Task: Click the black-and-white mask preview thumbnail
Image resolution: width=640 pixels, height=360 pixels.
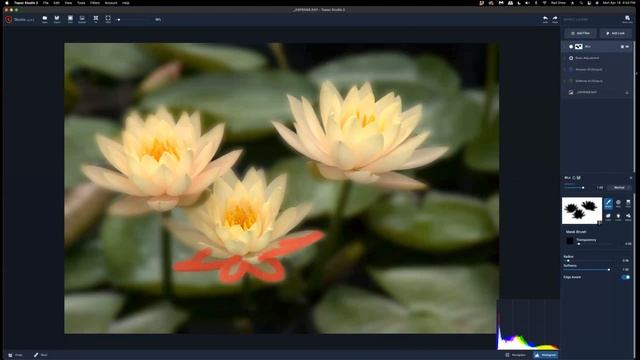Action: [582, 211]
